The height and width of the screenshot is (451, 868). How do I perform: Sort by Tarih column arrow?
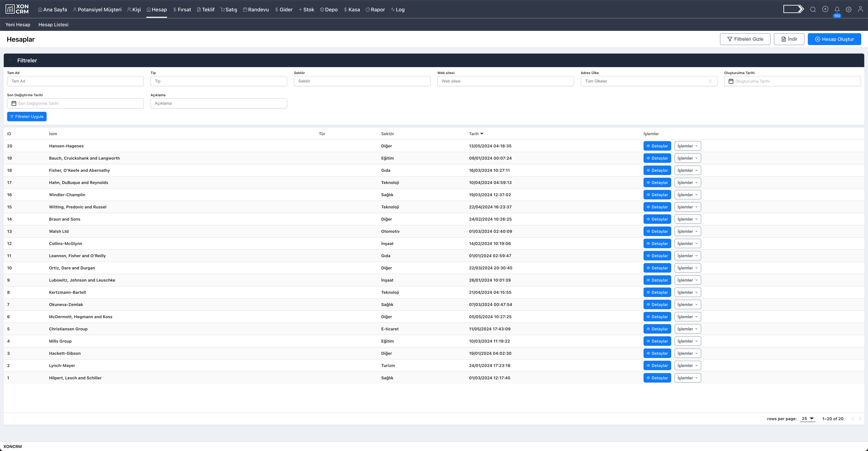pyautogui.click(x=481, y=134)
